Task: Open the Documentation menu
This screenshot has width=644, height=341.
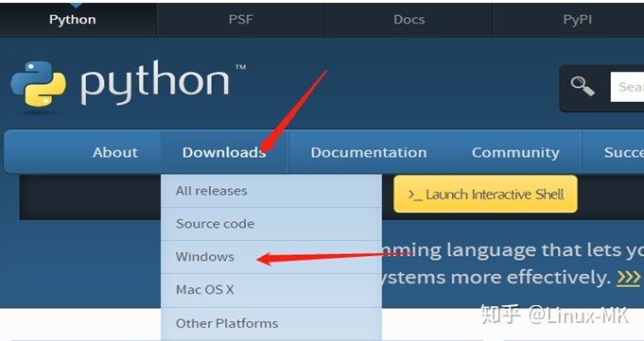Action: point(369,152)
